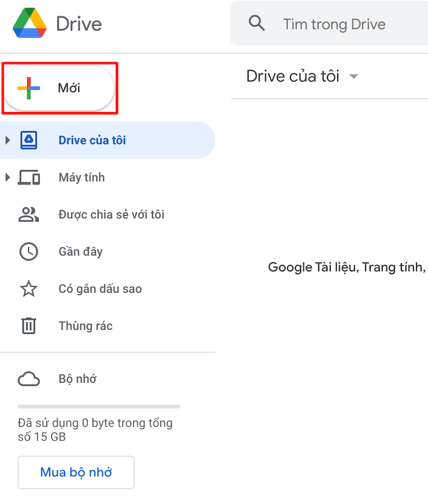Click the Mới button
The image size is (428, 504).
pyautogui.click(x=60, y=88)
